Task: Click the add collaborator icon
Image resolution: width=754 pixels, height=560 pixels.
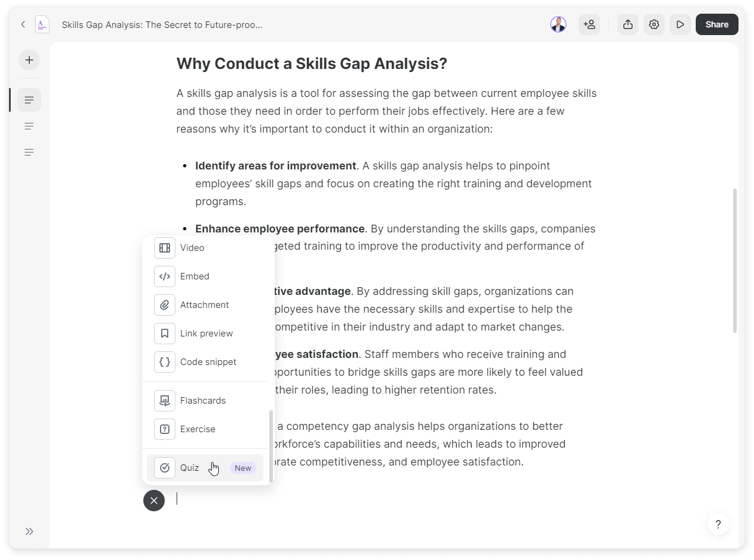Action: point(589,24)
